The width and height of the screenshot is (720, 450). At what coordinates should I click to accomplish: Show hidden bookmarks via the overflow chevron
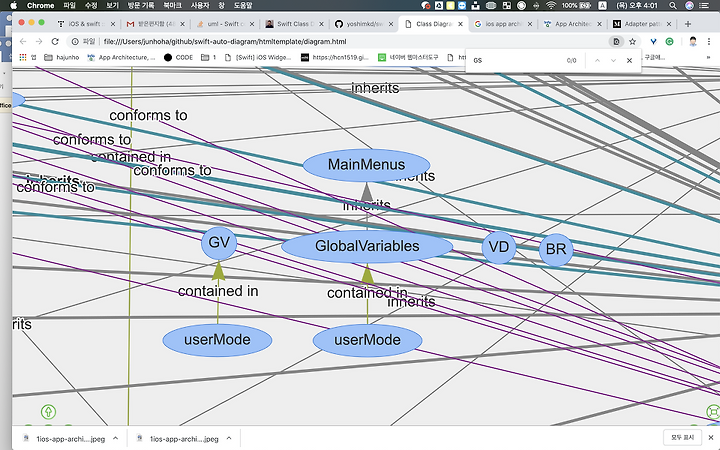click(708, 57)
